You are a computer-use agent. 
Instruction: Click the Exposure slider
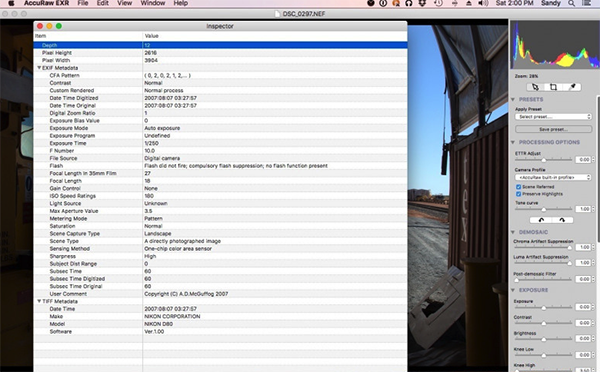(x=543, y=307)
